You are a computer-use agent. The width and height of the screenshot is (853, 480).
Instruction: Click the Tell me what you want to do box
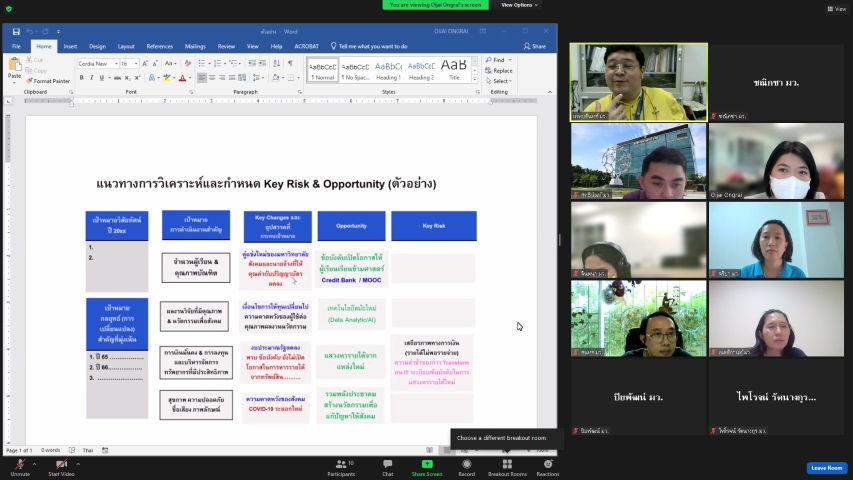[372, 46]
